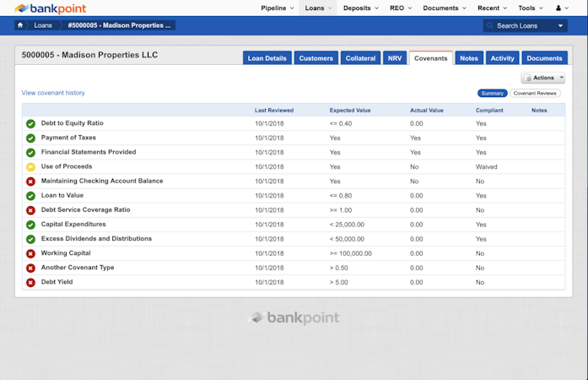This screenshot has height=380, width=588.
Task: Open the Notes tab
Action: pyautogui.click(x=469, y=58)
